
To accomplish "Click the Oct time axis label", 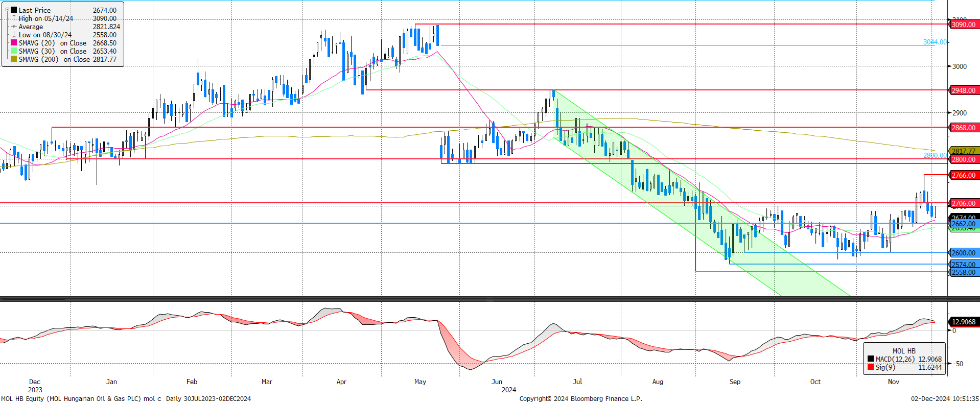I will tap(815, 382).
